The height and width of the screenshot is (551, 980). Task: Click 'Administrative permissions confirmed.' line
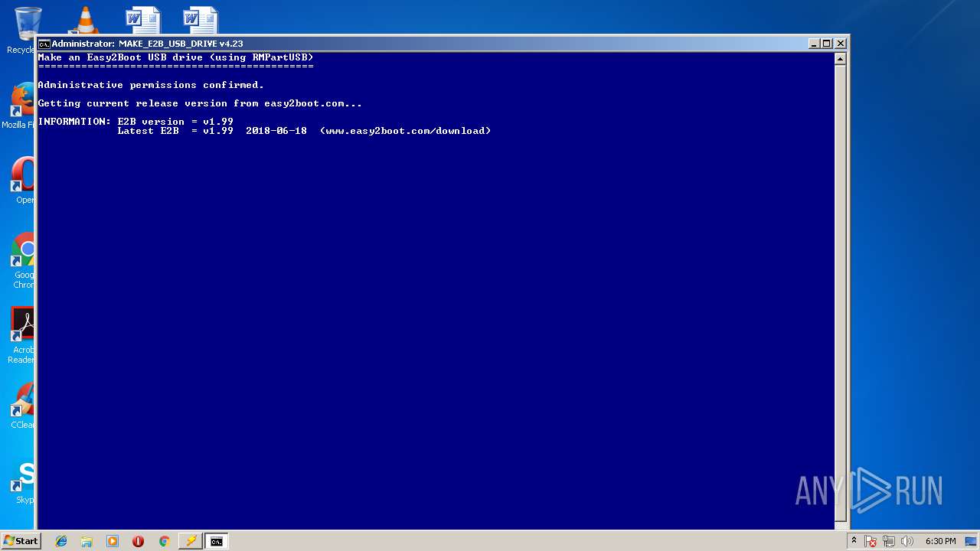coord(151,85)
